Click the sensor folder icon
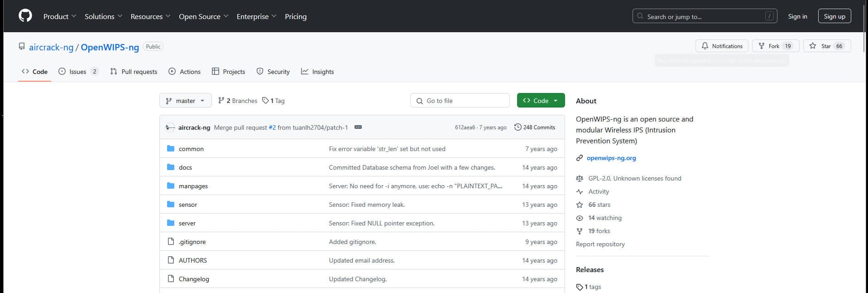Image resolution: width=868 pixels, height=293 pixels. click(171, 204)
